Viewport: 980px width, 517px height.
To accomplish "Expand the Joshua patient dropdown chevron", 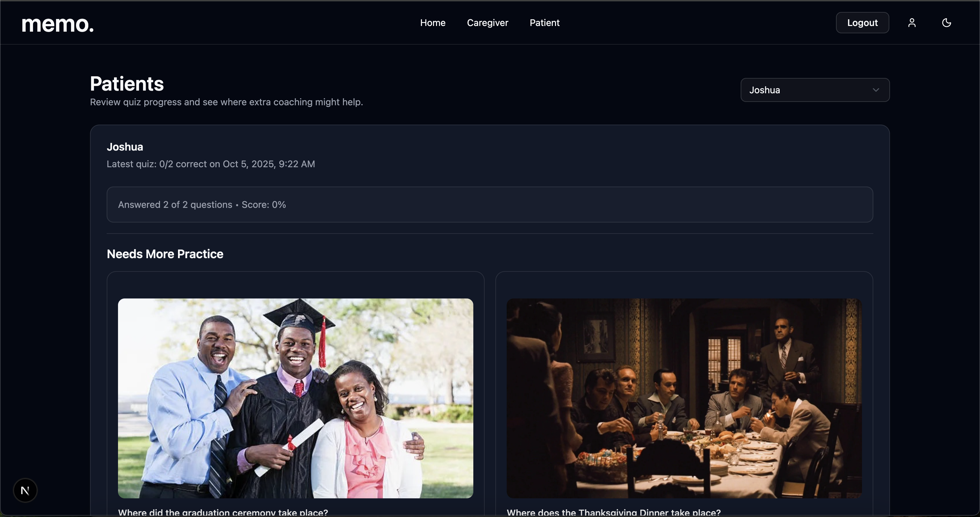I will tap(876, 90).
